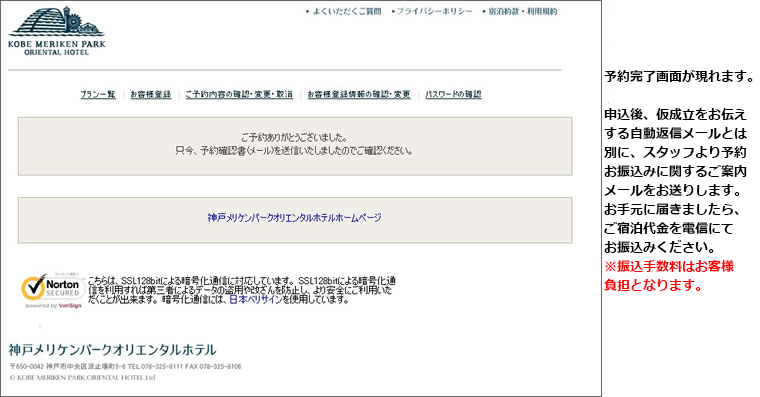Click the 予約完了画面が現れます caption

(679, 77)
